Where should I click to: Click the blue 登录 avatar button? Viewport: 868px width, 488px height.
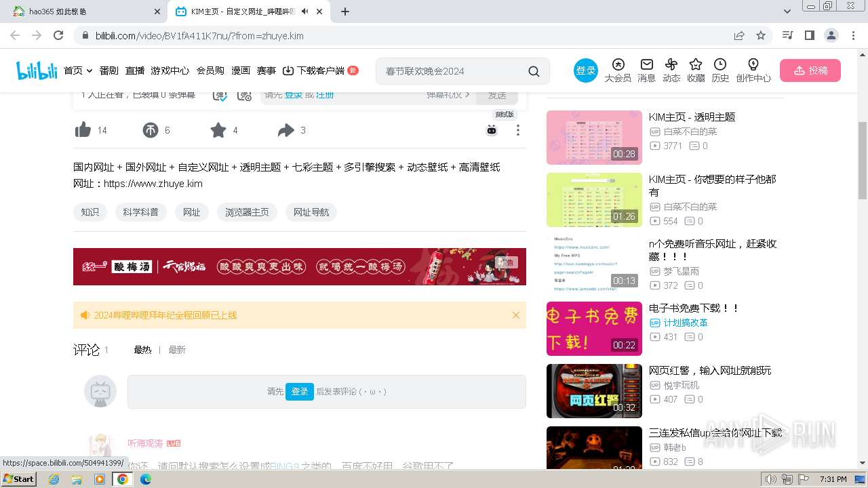[586, 70]
